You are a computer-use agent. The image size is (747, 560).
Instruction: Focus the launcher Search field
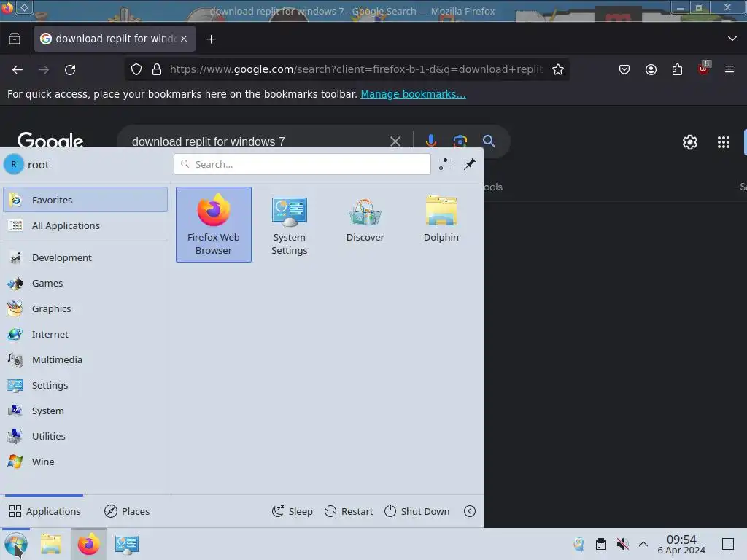click(303, 164)
